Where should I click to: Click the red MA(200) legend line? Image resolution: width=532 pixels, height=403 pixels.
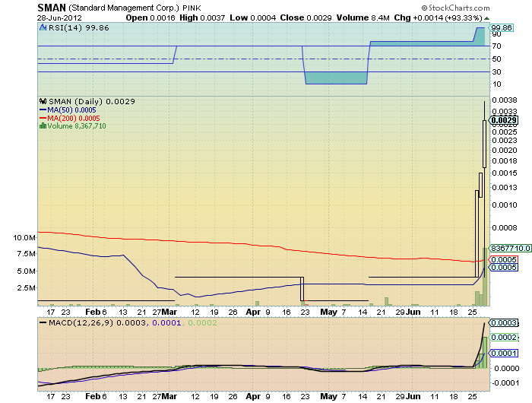(x=43, y=118)
